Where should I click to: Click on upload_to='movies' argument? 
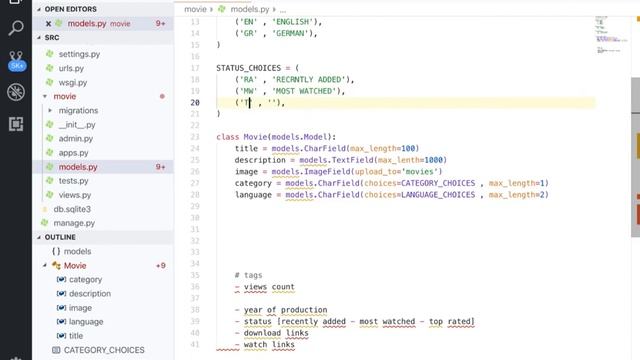click(396, 171)
